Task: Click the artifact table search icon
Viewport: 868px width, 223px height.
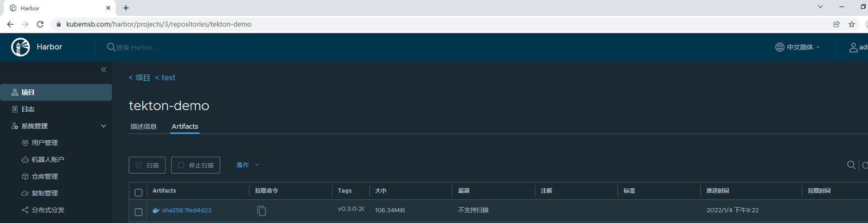Action: click(x=851, y=165)
